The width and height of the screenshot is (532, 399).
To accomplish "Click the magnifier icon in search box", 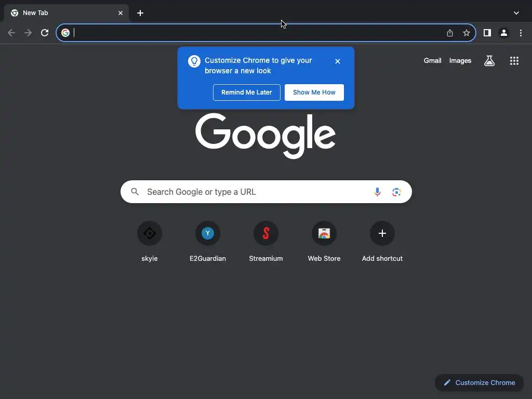I will 135,192.
